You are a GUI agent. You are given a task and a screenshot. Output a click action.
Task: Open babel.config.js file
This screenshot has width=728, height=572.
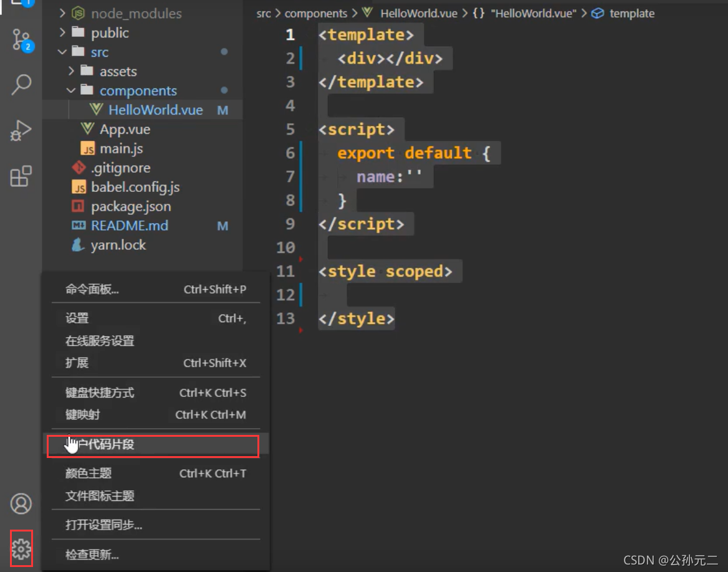pos(135,187)
